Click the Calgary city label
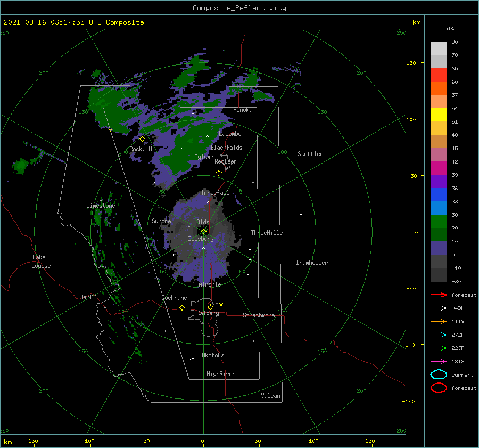 [x=208, y=313]
